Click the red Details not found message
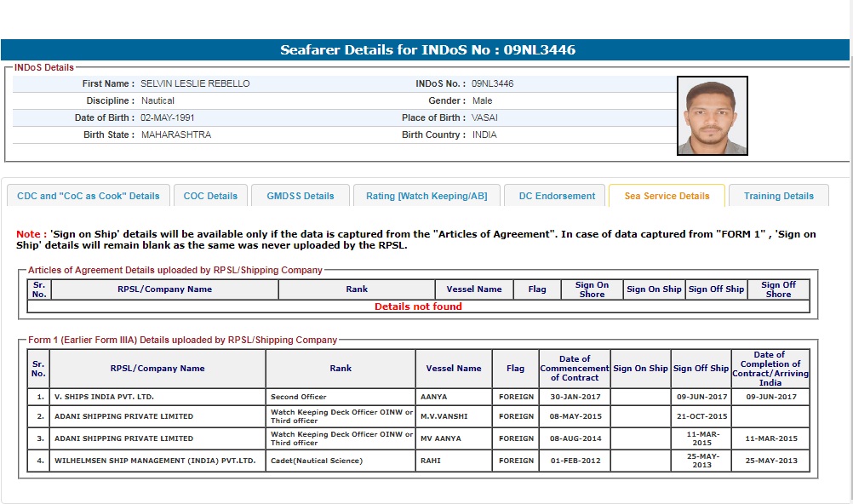853x504 pixels. click(418, 306)
